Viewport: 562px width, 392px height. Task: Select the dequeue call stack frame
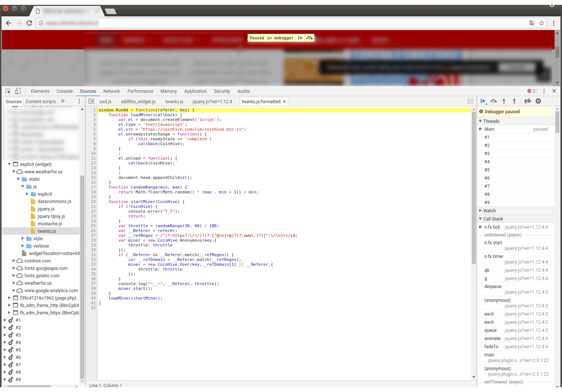click(x=516, y=289)
